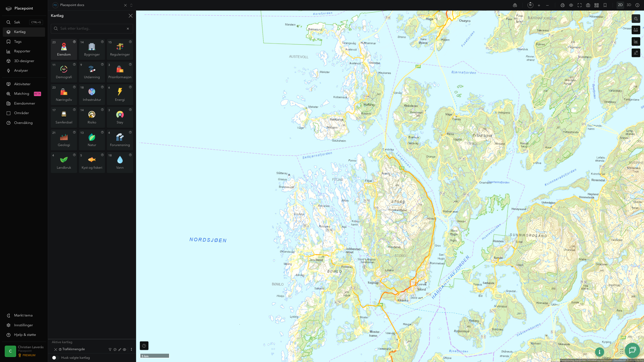Open the Risiko layer category
The image size is (644, 362).
92,117
